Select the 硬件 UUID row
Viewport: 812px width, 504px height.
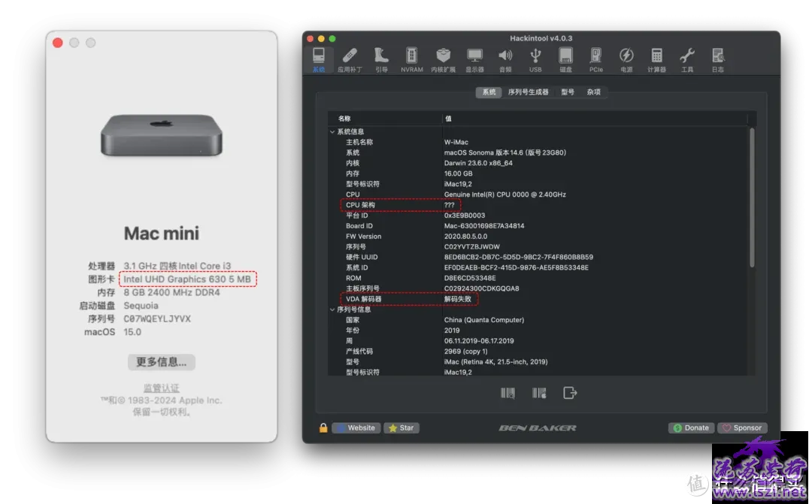pos(538,257)
